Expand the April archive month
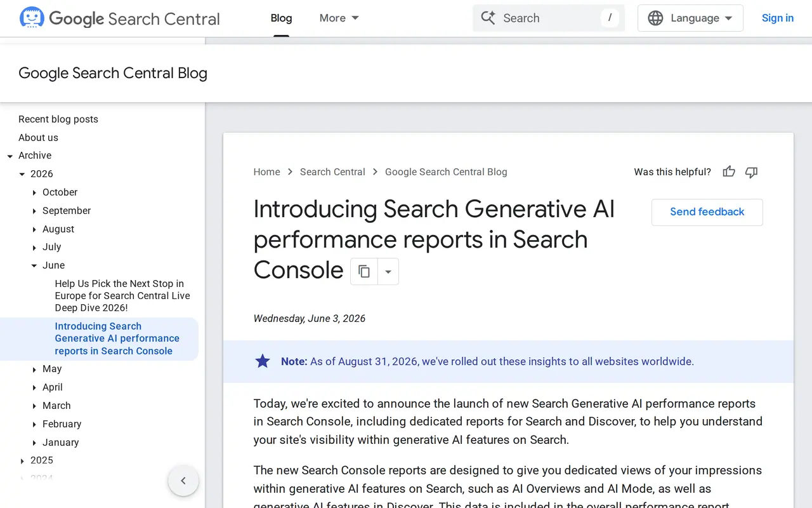 coord(34,388)
